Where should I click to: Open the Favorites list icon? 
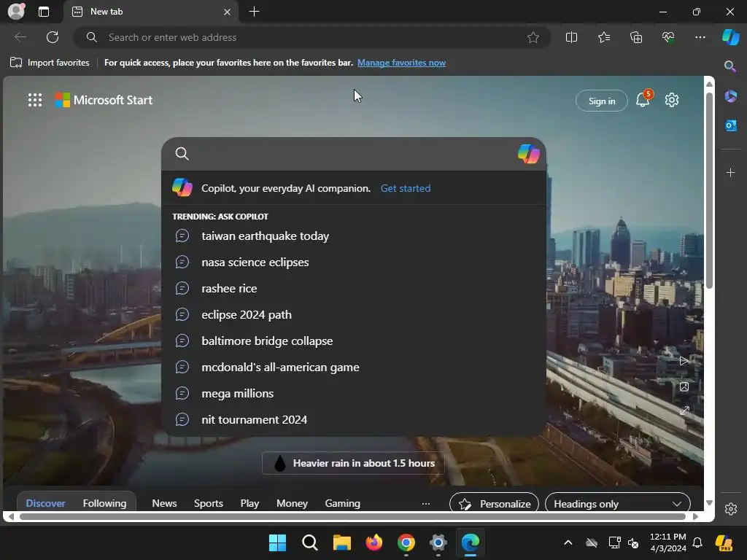point(603,37)
